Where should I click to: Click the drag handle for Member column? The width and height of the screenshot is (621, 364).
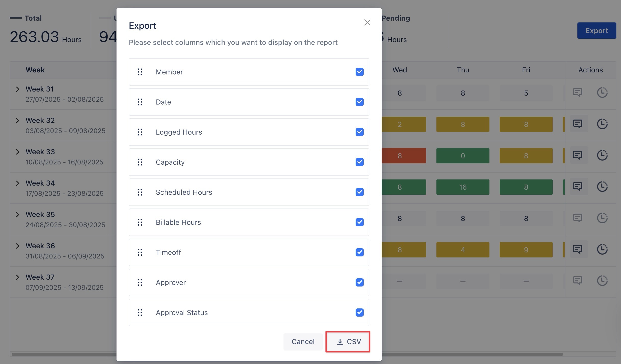140,72
